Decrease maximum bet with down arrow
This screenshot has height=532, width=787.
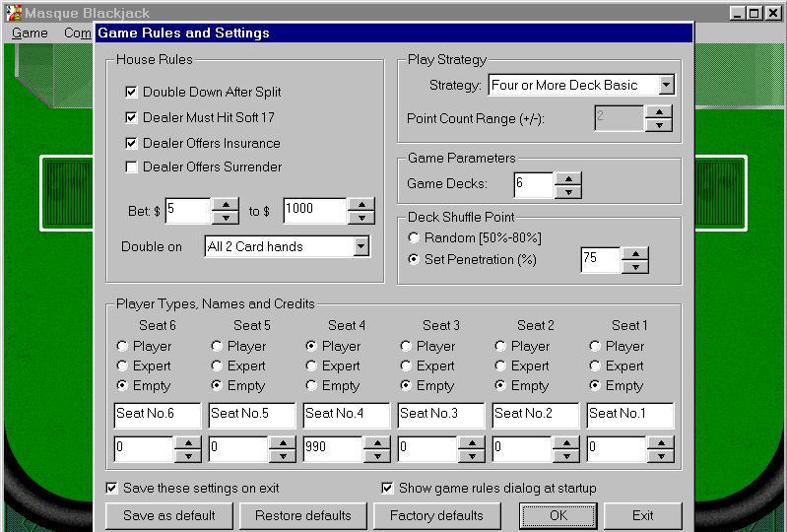coord(361,217)
